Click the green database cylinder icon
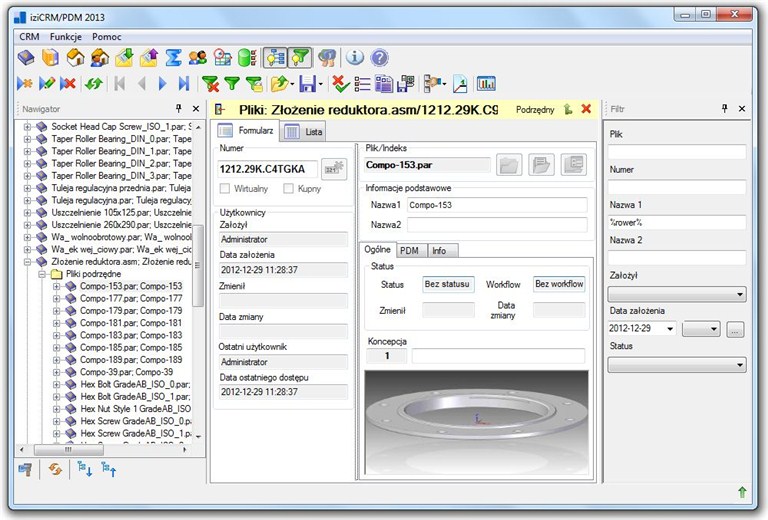The width and height of the screenshot is (768, 520). point(247,58)
